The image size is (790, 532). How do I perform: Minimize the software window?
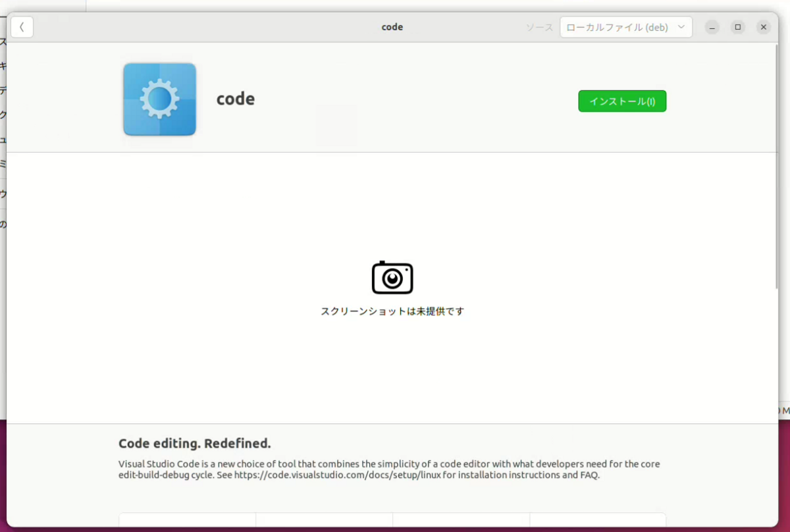pos(712,27)
